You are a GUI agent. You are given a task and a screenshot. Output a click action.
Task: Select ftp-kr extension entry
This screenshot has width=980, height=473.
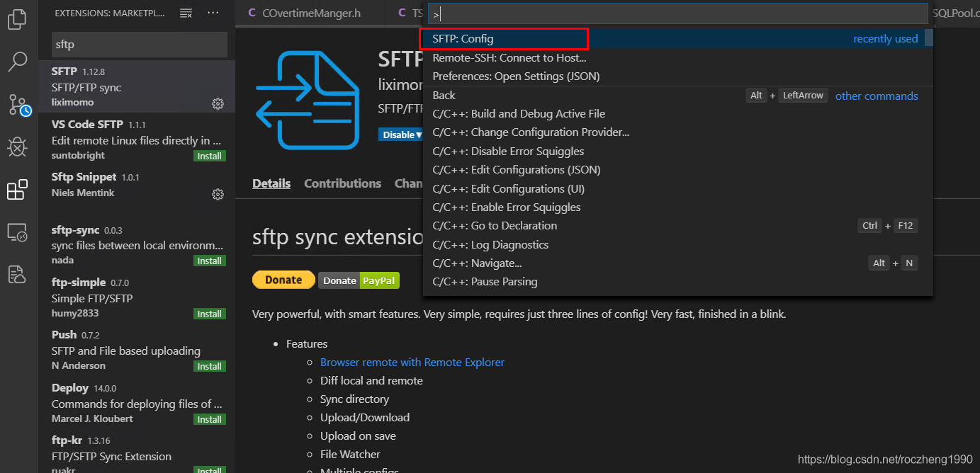137,451
